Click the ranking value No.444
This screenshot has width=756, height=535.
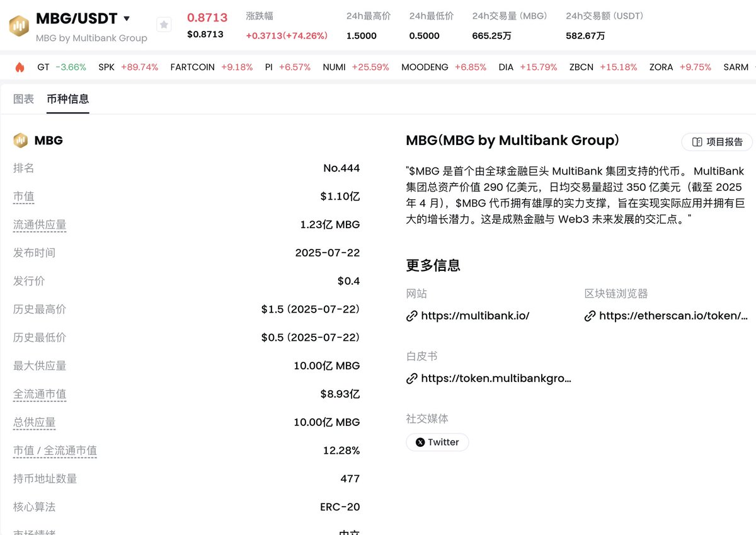pos(341,168)
